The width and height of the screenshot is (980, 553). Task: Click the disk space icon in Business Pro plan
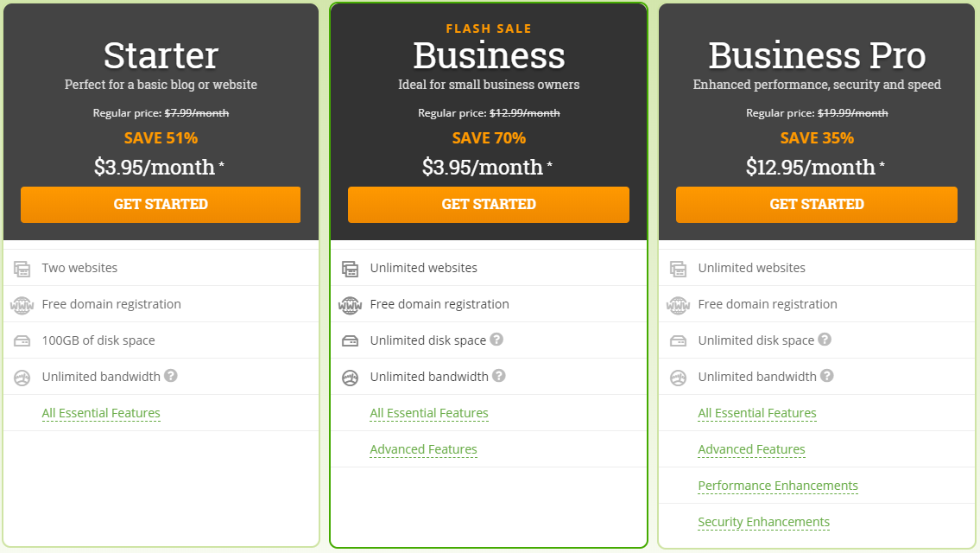point(678,341)
